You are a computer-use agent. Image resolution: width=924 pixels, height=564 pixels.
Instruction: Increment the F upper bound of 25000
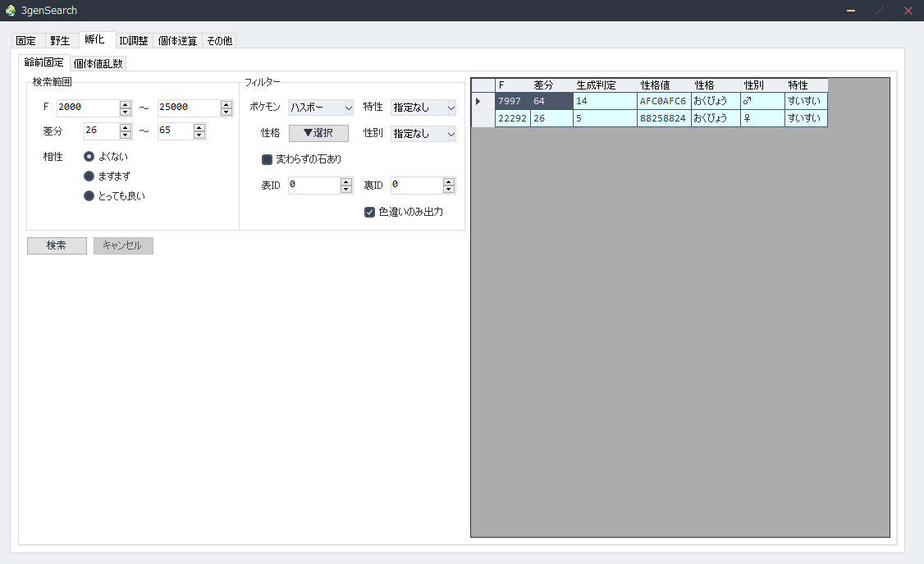tap(226, 103)
